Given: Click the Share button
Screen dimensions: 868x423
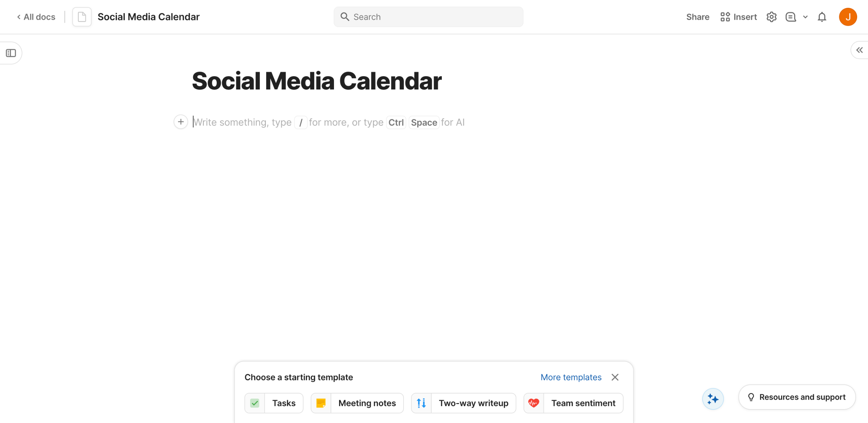Looking at the screenshot, I should click(x=697, y=17).
